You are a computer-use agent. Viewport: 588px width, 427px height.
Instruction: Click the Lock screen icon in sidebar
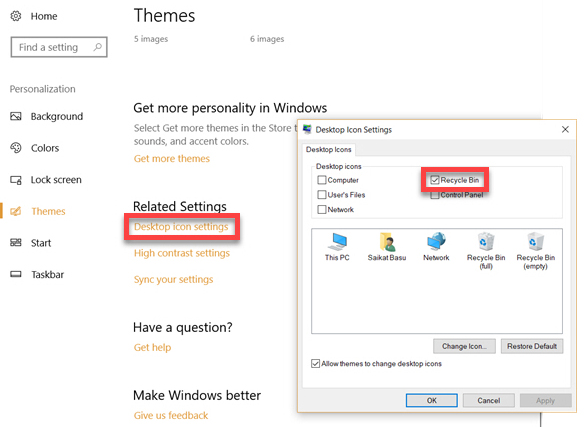tap(16, 180)
